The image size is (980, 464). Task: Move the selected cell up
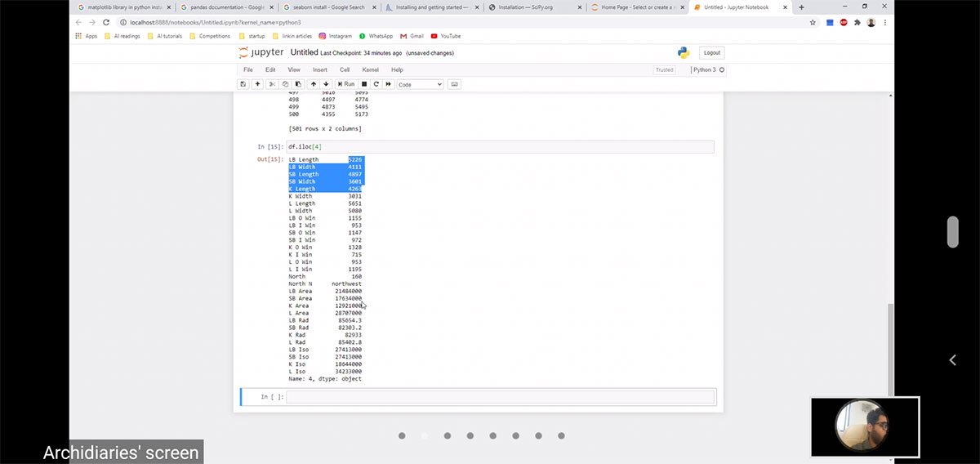click(314, 84)
